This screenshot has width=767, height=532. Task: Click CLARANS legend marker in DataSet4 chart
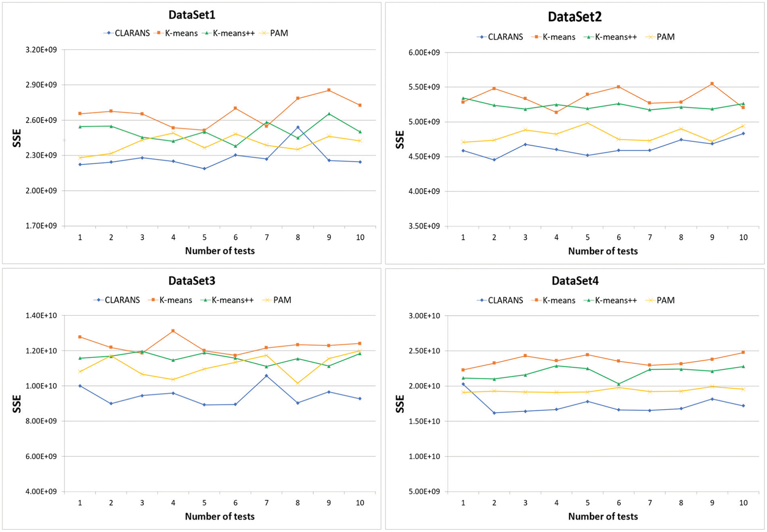click(482, 300)
